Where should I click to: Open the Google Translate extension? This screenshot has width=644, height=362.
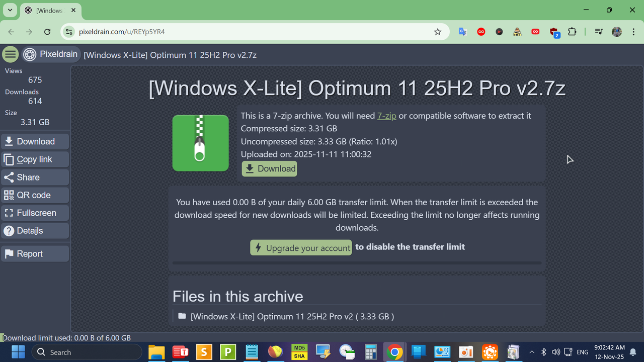pos(462,31)
